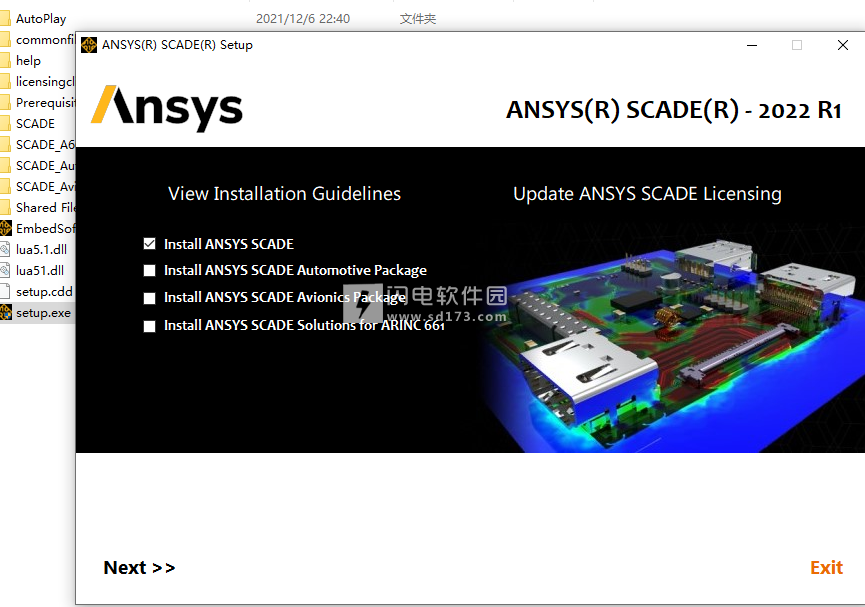The height and width of the screenshot is (607, 865).
Task: Close the ANSYS SCADE Setup window
Action: pyautogui.click(x=842, y=45)
